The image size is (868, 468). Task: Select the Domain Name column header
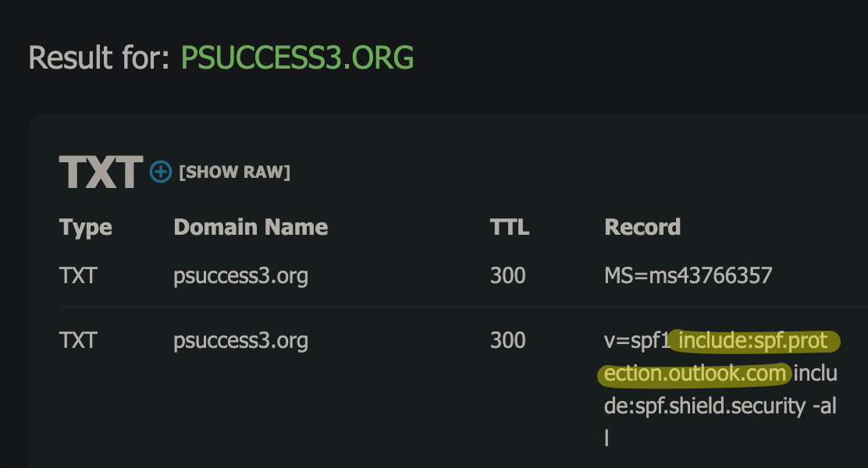coord(251,227)
